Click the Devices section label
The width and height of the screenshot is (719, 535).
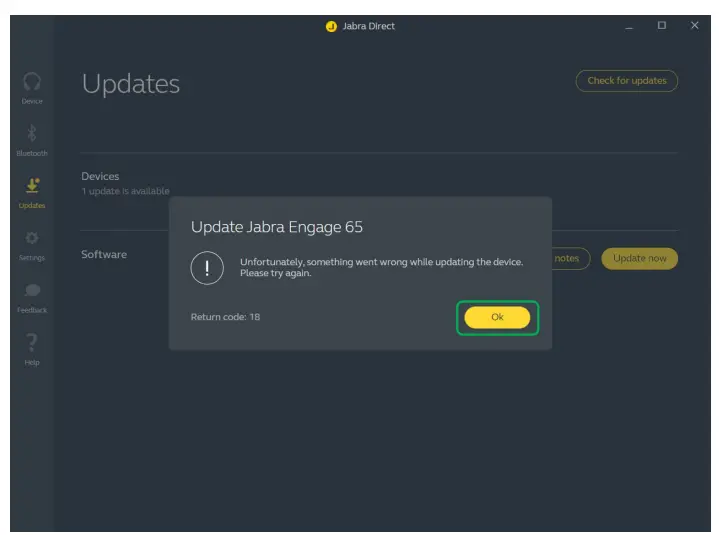click(100, 176)
